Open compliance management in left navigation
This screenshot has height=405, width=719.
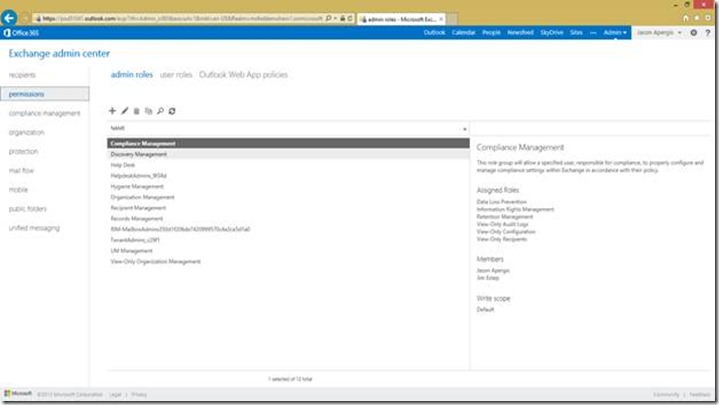click(x=44, y=113)
